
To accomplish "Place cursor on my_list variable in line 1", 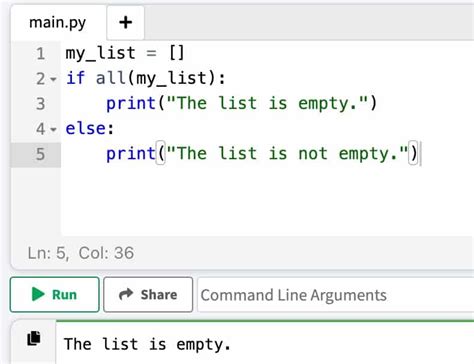I will pos(100,53).
